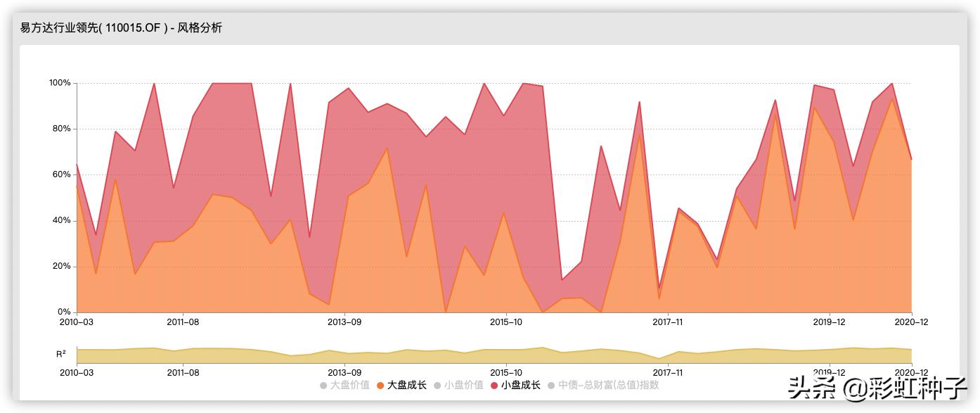980x413 pixels.
Task: Click the 40% label on the y-axis
Action: point(63,220)
